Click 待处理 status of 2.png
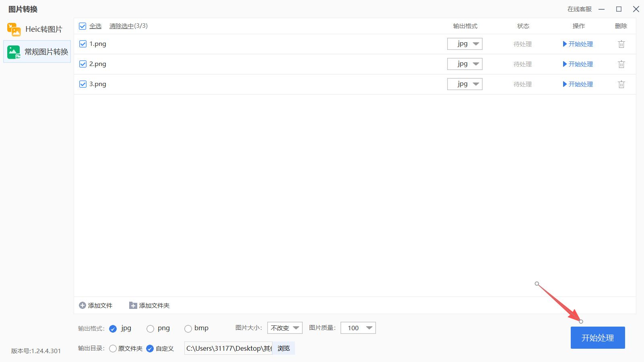The height and width of the screenshot is (362, 644). coord(522,64)
